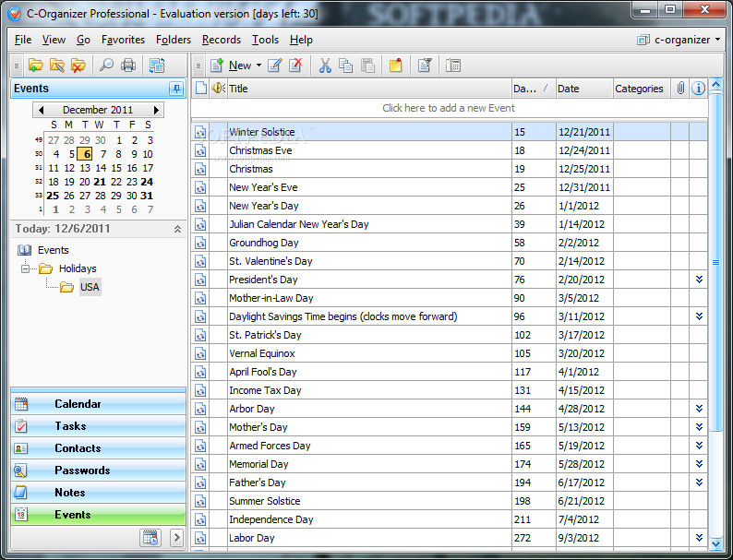The height and width of the screenshot is (560, 733).
Task: Collapse the Today panel chevron
Action: click(177, 229)
